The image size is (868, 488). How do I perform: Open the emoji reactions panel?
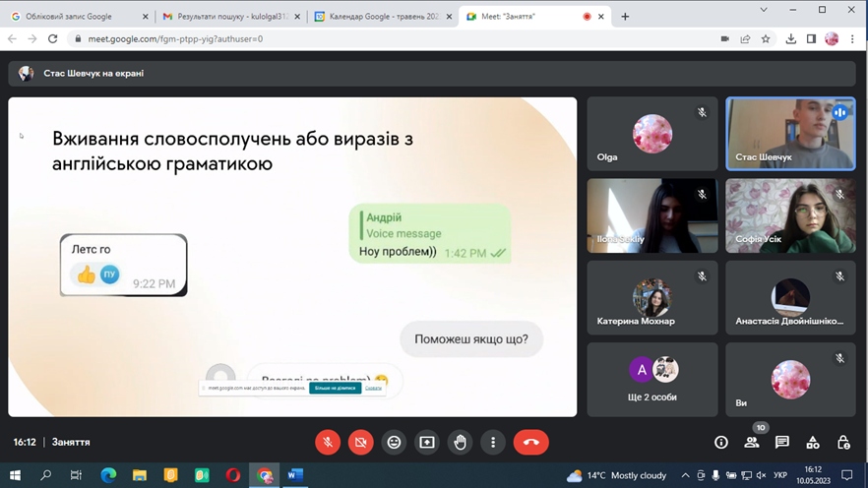[394, 443]
